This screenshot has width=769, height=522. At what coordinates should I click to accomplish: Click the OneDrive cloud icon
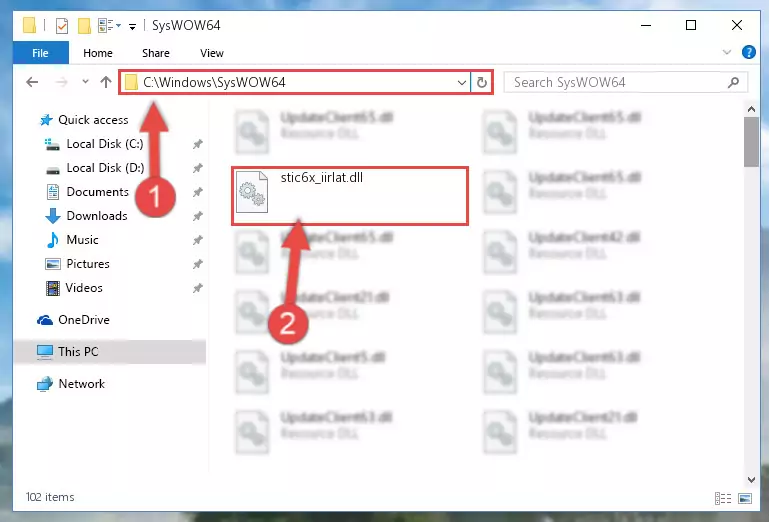click(x=45, y=320)
